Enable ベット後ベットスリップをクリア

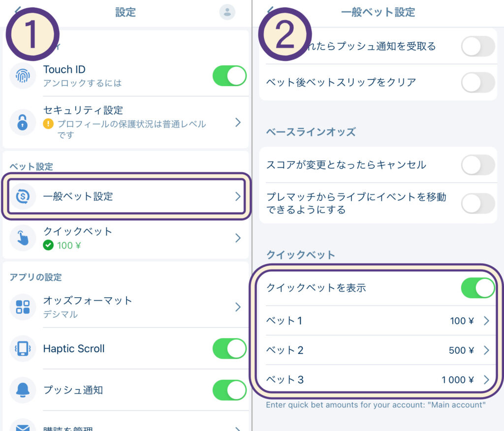pyautogui.click(x=477, y=83)
